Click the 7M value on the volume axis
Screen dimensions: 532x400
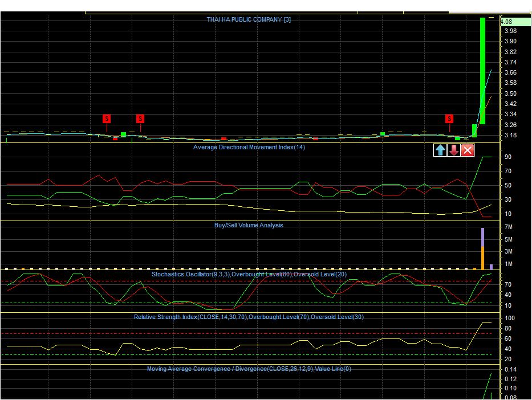click(508, 227)
